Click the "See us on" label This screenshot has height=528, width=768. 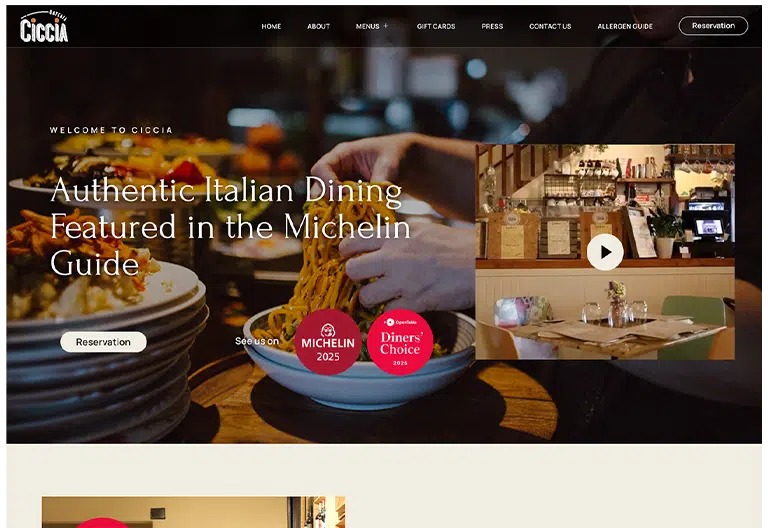[x=257, y=341]
